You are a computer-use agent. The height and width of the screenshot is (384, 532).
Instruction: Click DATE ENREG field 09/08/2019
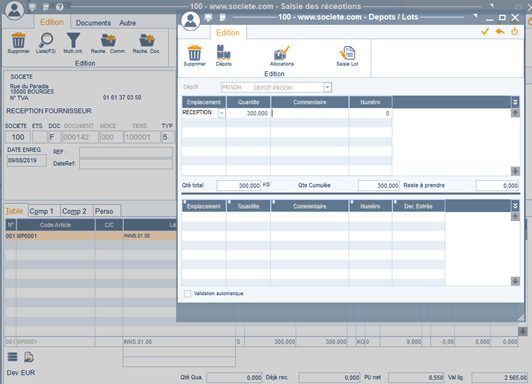click(x=27, y=160)
